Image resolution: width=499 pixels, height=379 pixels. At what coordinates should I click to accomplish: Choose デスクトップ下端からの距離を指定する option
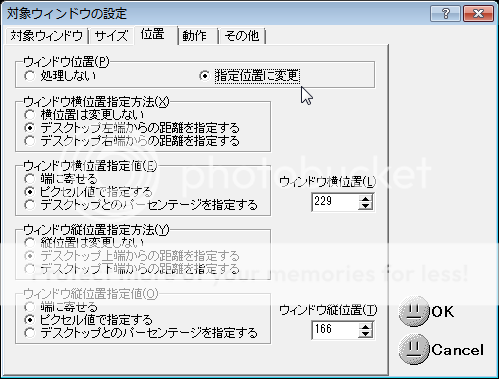coord(132,269)
